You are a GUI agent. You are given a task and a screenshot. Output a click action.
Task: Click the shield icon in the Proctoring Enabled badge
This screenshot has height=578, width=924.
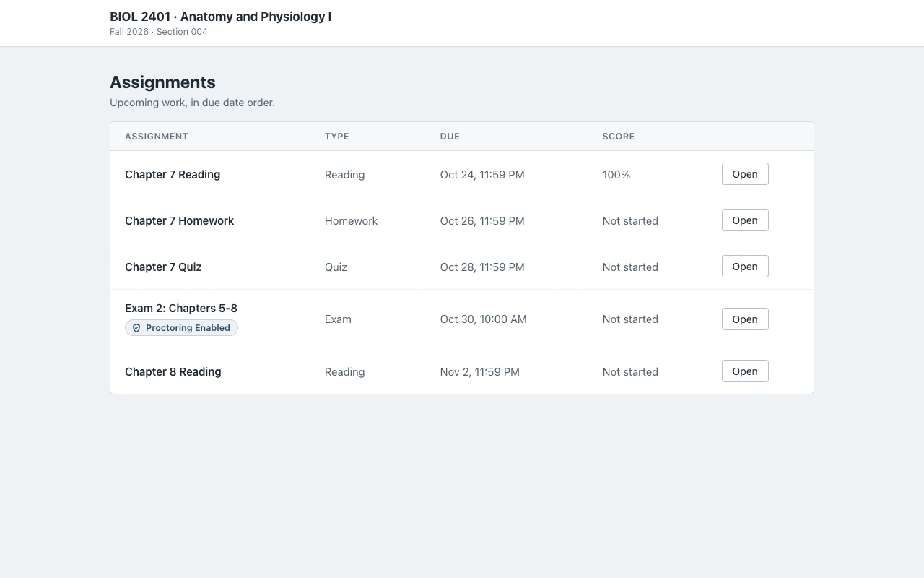coord(136,328)
